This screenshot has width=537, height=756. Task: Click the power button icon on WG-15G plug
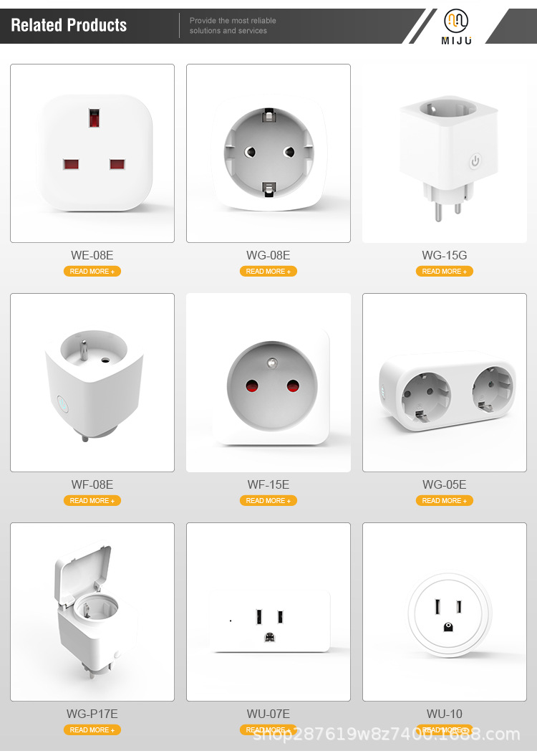[475, 161]
